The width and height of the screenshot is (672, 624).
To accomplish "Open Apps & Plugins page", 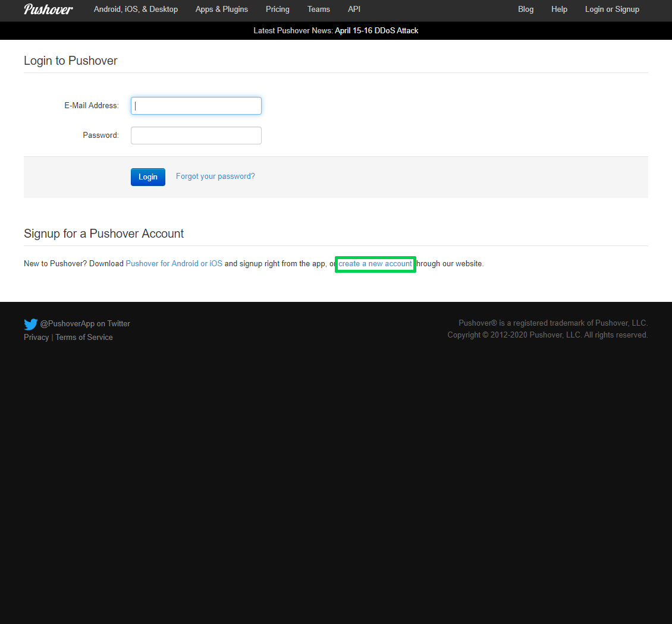I will (x=222, y=10).
